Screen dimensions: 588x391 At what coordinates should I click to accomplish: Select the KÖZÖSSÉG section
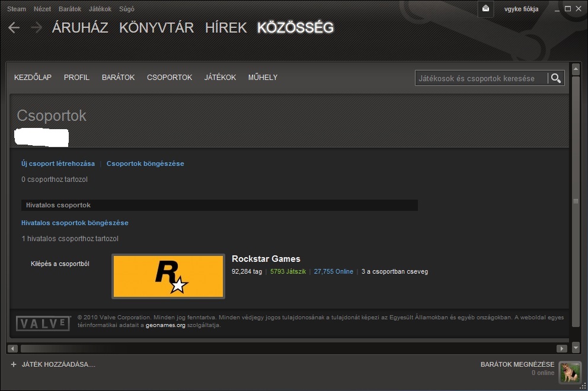[295, 28]
